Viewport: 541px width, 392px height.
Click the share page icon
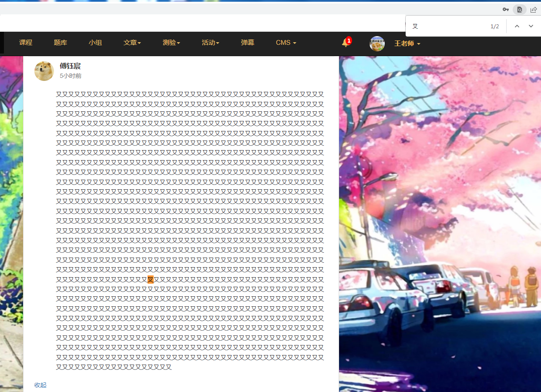(534, 10)
